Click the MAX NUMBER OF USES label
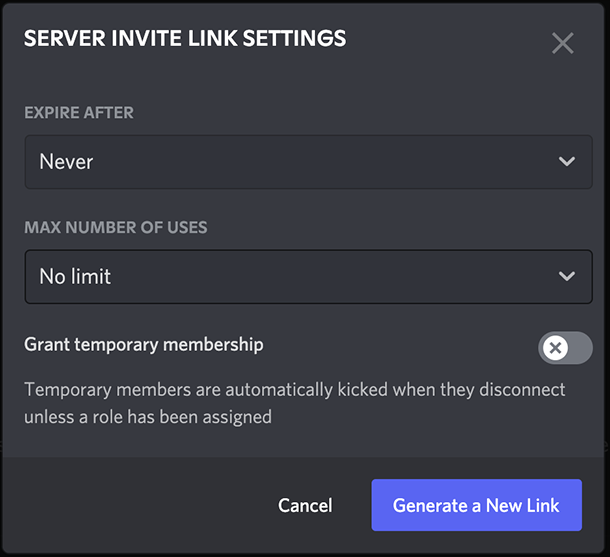610x557 pixels. point(116,228)
